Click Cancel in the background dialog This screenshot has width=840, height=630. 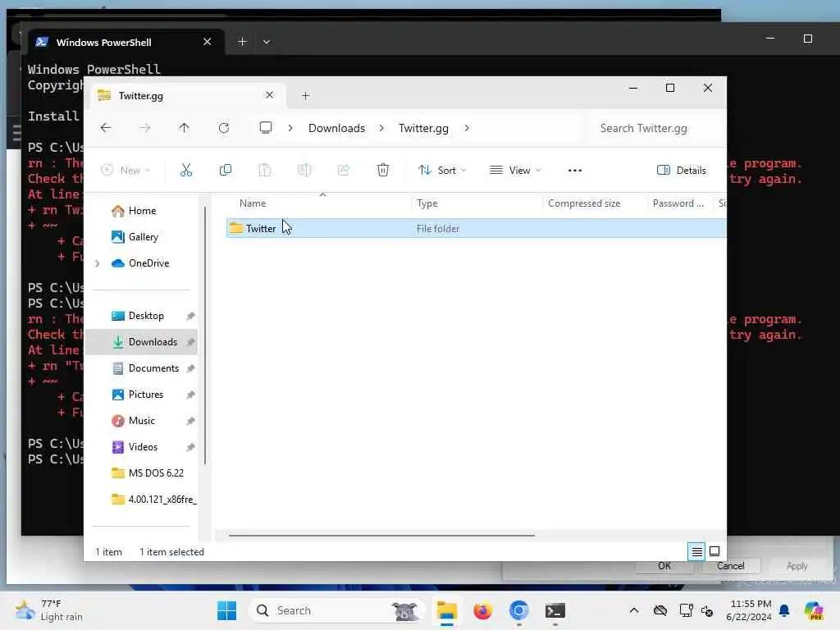731,566
